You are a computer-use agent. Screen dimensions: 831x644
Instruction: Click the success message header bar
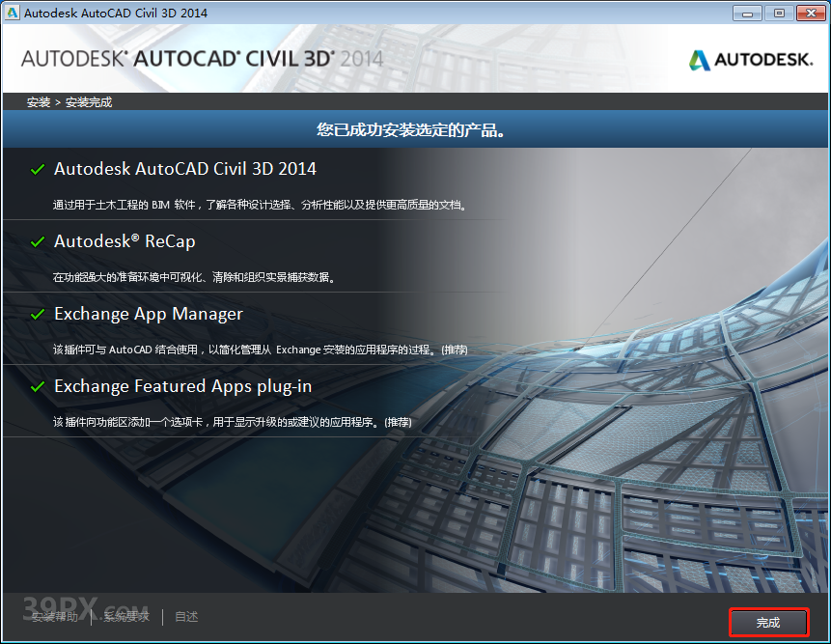tap(415, 130)
